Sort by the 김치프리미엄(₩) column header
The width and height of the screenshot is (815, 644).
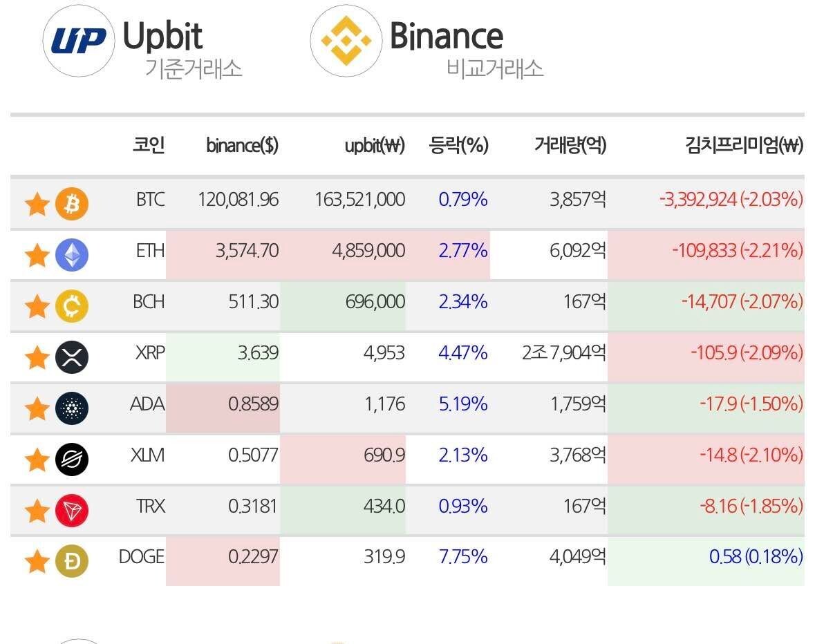click(743, 145)
